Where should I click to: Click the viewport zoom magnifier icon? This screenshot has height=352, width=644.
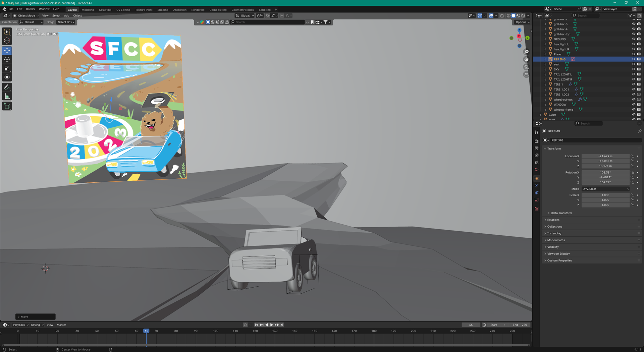pyautogui.click(x=526, y=52)
